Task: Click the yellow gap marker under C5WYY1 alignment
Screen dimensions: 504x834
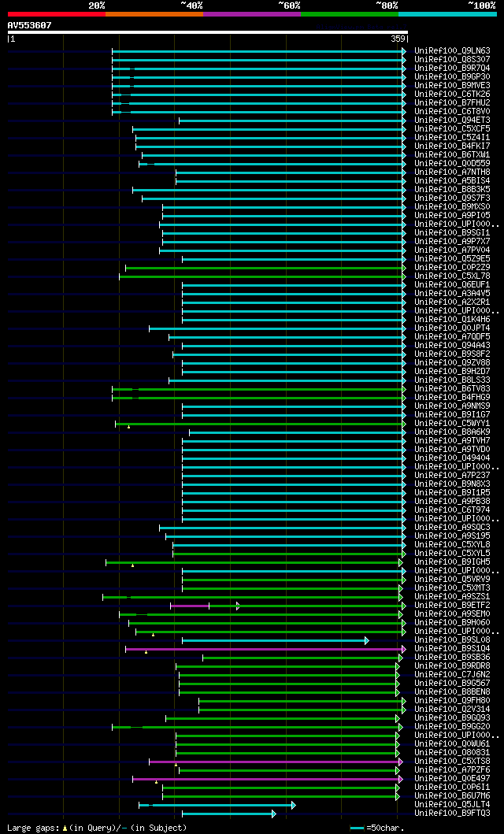Action: [128, 427]
